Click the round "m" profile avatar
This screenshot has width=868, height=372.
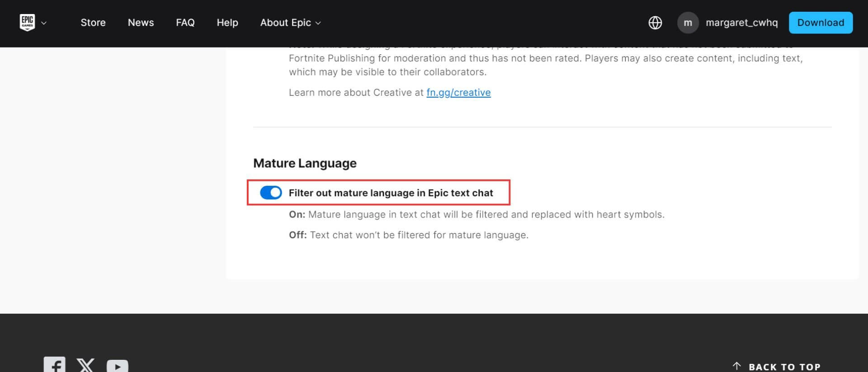pos(688,23)
